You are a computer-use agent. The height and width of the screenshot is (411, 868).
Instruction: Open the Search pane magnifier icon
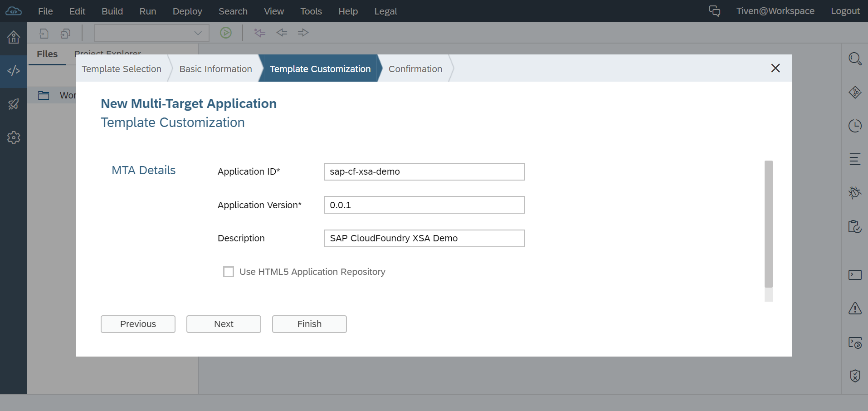coord(855,59)
